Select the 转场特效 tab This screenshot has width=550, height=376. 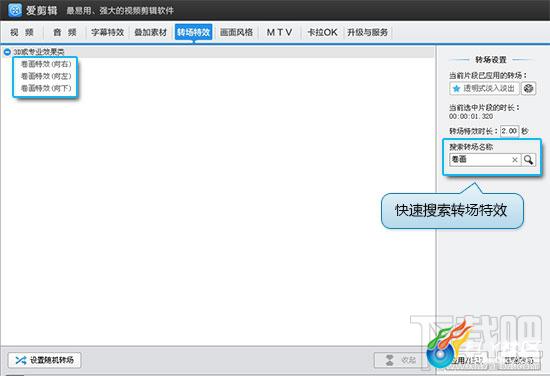coord(193,32)
